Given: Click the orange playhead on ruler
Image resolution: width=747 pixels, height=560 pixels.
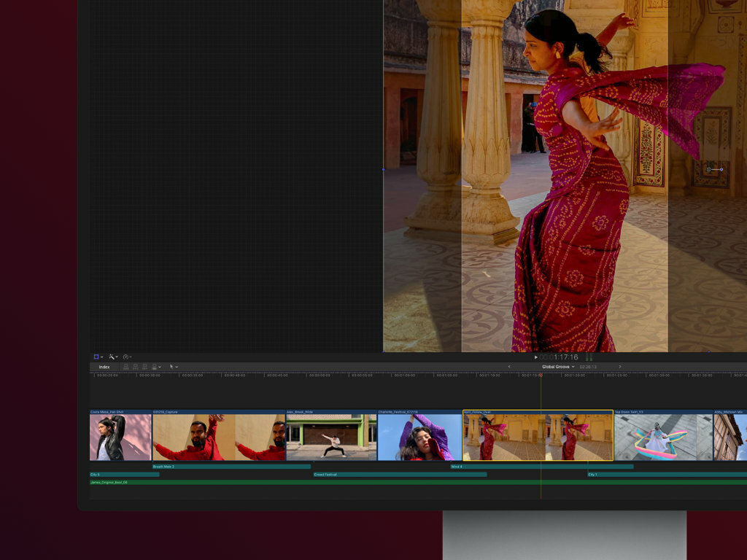Looking at the screenshot, I should [x=541, y=376].
